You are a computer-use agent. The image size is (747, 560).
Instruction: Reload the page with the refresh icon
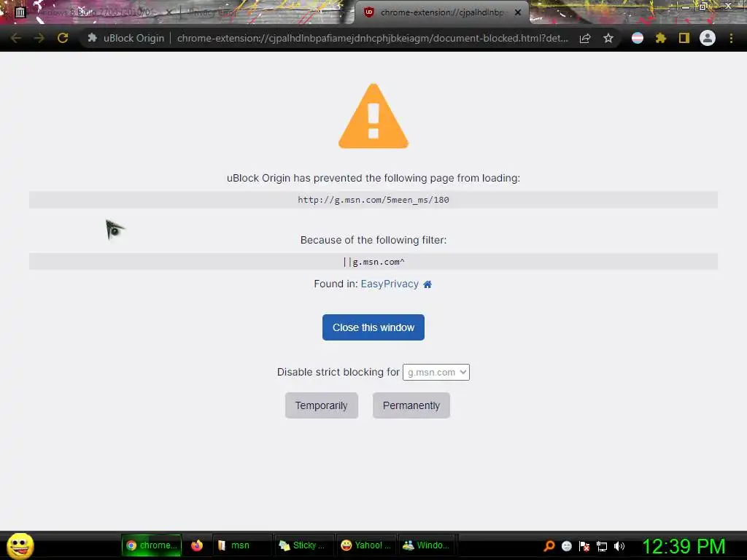[x=63, y=38]
